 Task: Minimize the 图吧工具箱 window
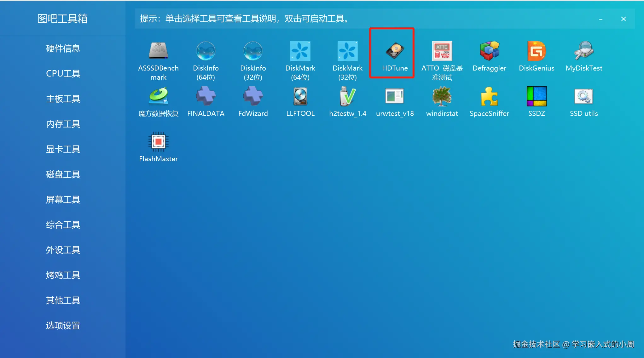pos(600,19)
